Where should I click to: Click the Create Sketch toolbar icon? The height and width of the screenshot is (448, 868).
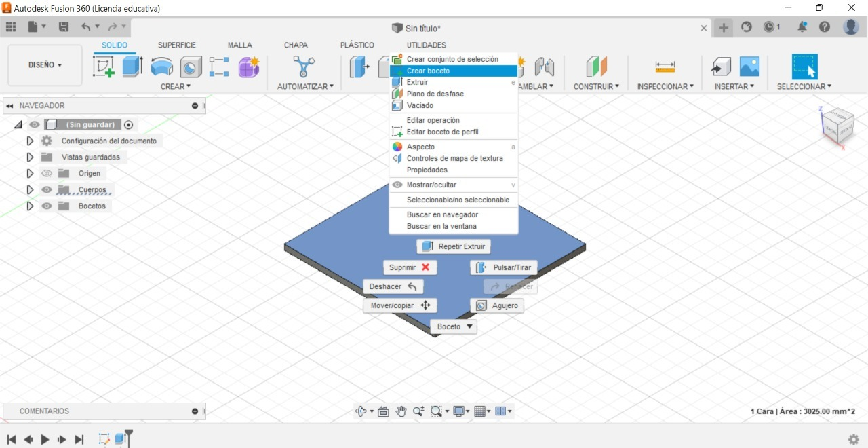pos(103,67)
